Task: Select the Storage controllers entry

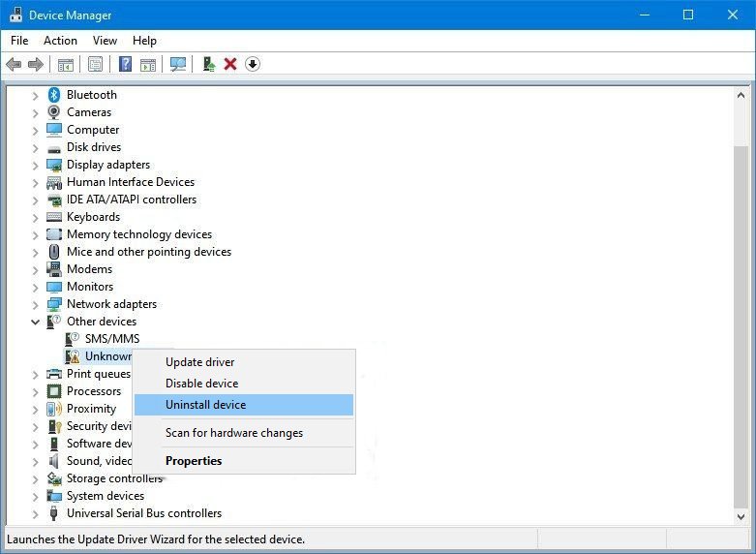Action: (114, 478)
